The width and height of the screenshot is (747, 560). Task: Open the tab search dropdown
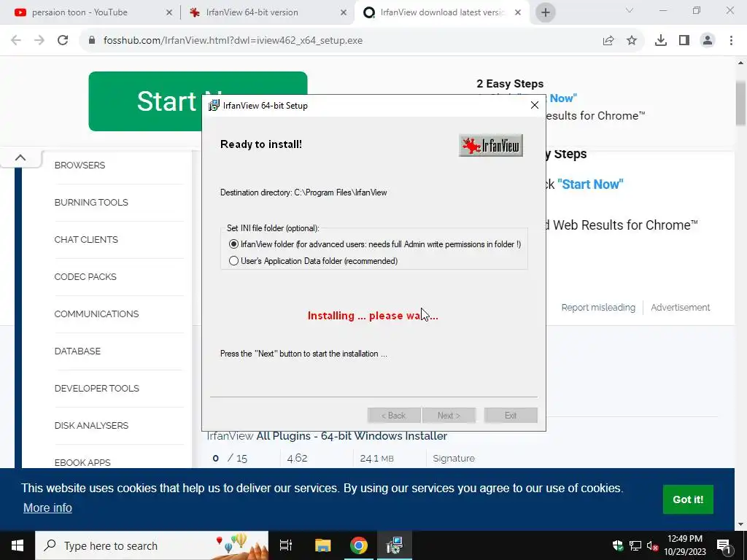(x=630, y=10)
